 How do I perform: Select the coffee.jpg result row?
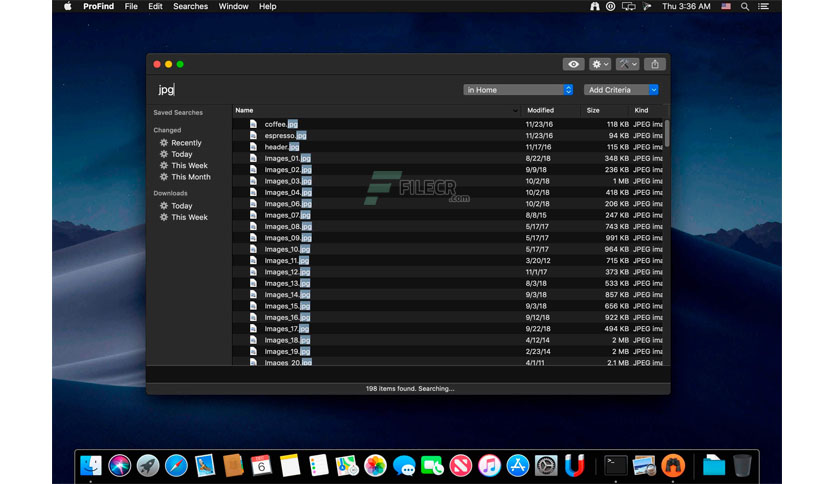[x=448, y=124]
